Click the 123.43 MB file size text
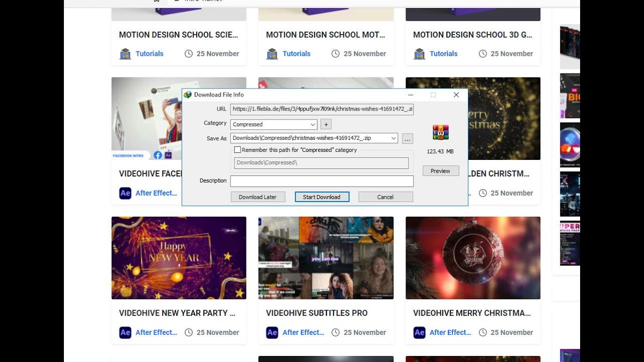This screenshot has width=644, height=362. click(x=440, y=151)
